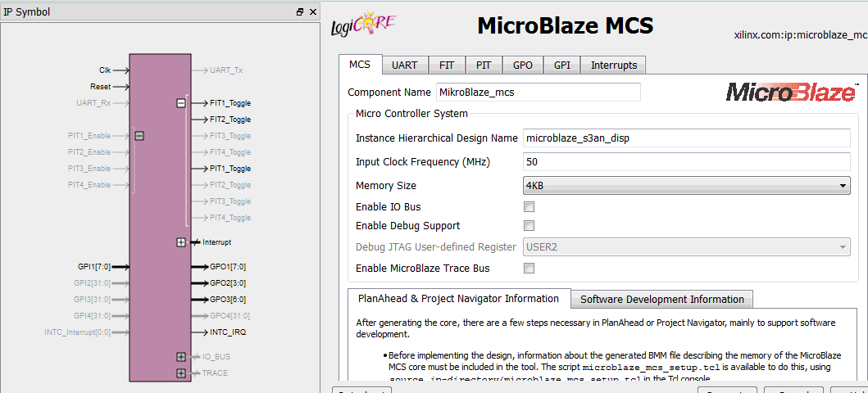Select the GPI1[7:0] port label
The width and height of the screenshot is (868, 393).
tap(94, 267)
